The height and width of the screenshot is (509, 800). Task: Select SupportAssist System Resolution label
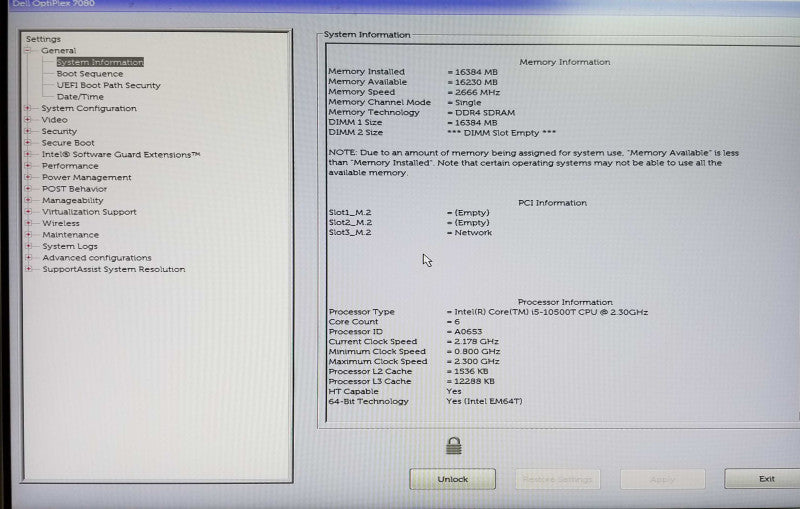pyautogui.click(x=114, y=269)
